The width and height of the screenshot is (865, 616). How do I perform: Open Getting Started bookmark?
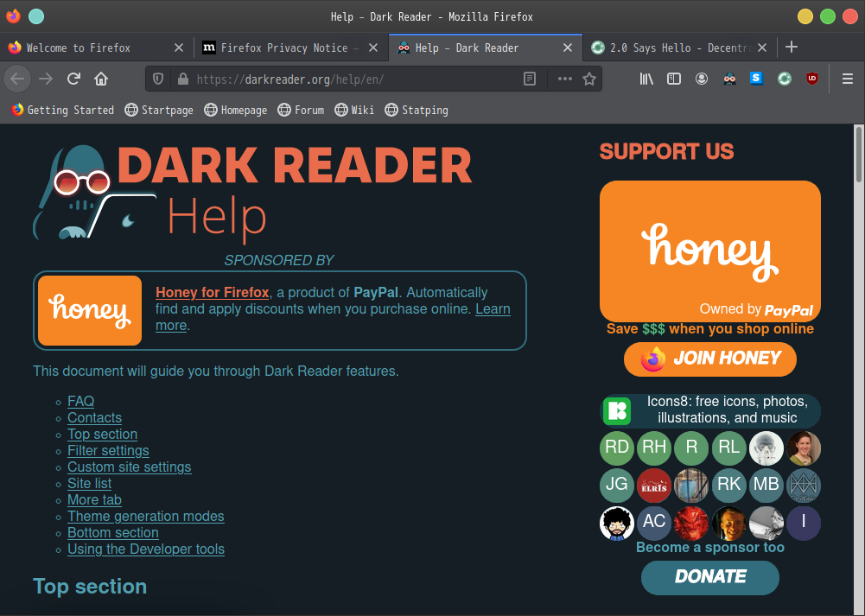pyautogui.click(x=63, y=110)
